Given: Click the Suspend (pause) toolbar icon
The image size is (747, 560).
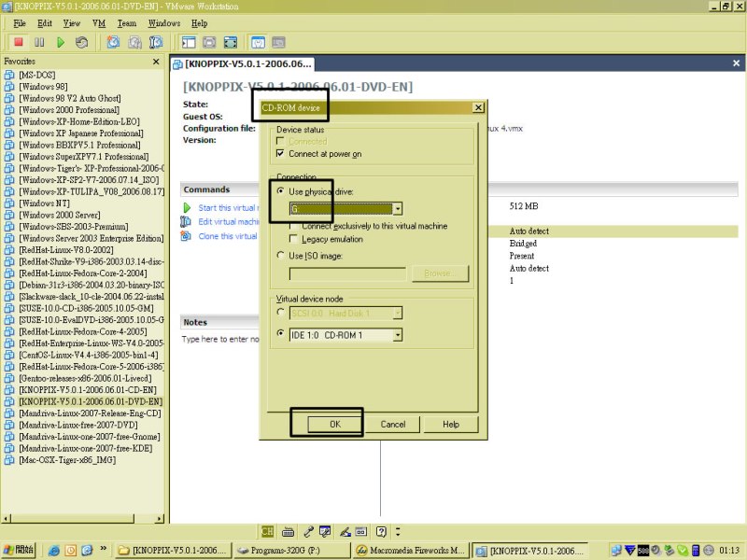Looking at the screenshot, I should [x=39, y=42].
